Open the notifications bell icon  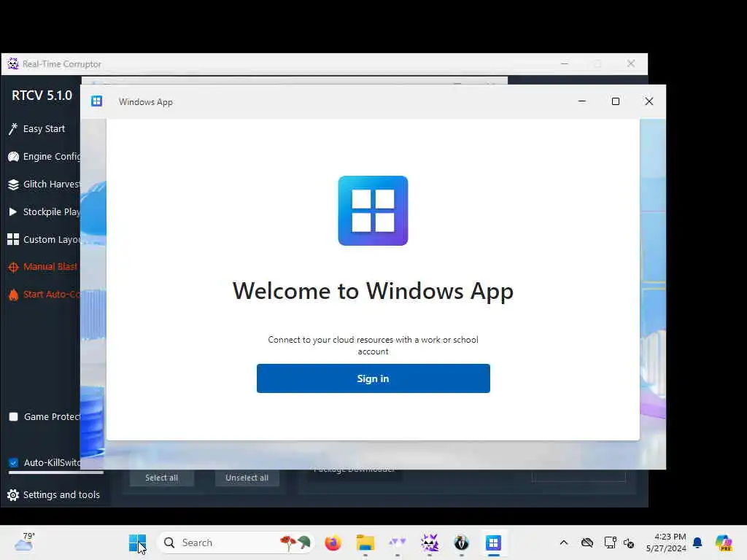pyautogui.click(x=697, y=542)
